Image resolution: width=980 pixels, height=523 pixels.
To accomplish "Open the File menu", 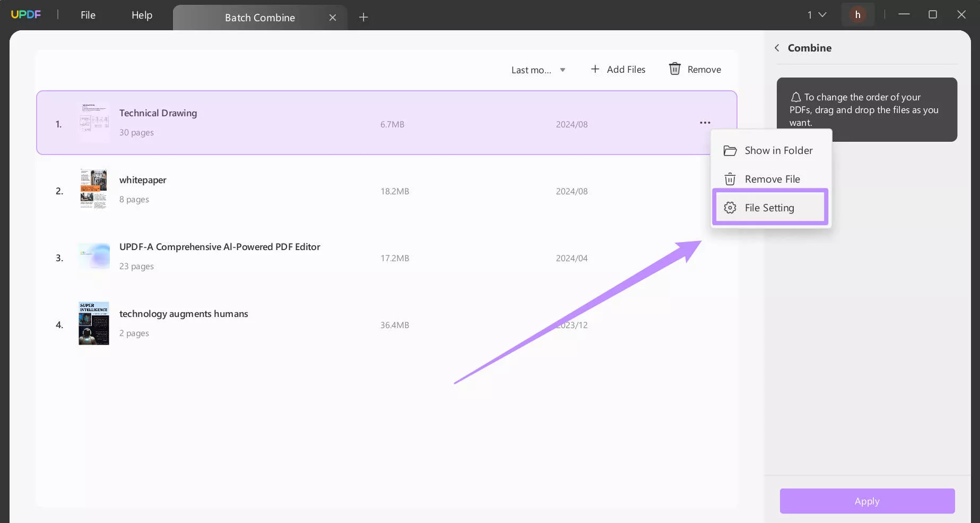I will tap(88, 15).
